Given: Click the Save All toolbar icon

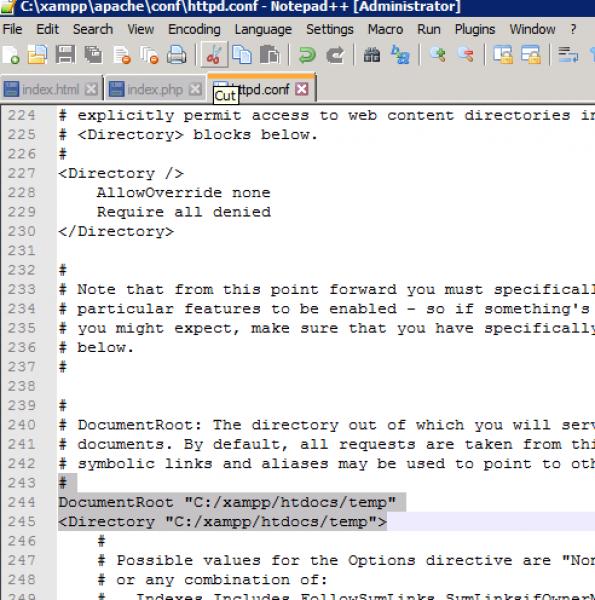Looking at the screenshot, I should 93,55.
